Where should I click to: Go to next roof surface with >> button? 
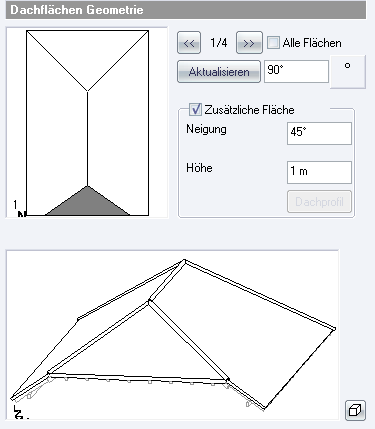click(x=249, y=43)
